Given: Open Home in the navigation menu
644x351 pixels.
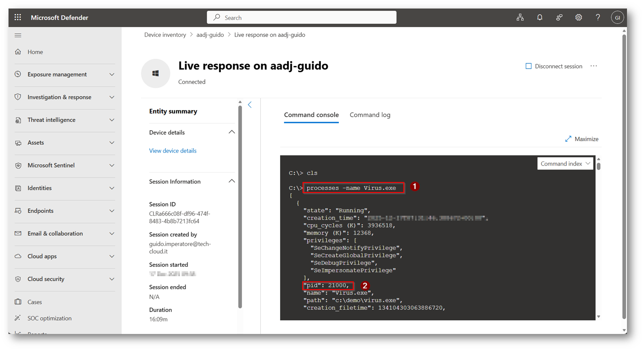Looking at the screenshot, I should [35, 52].
